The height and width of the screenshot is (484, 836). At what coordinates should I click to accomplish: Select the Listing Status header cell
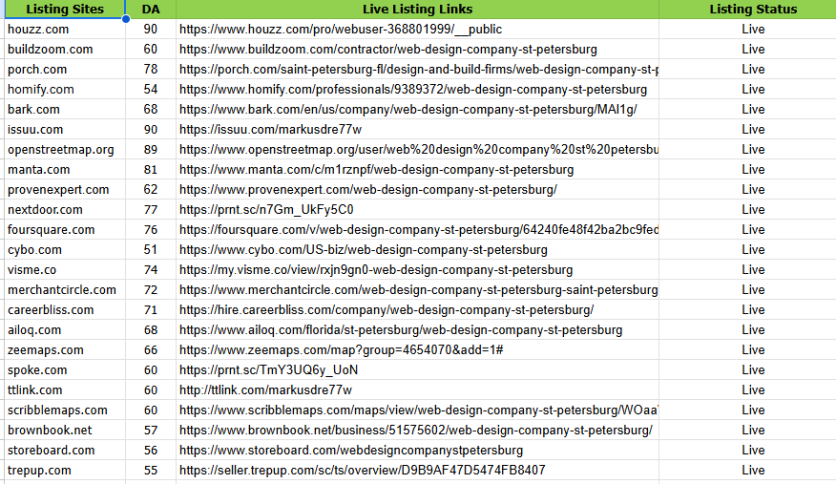tap(753, 9)
